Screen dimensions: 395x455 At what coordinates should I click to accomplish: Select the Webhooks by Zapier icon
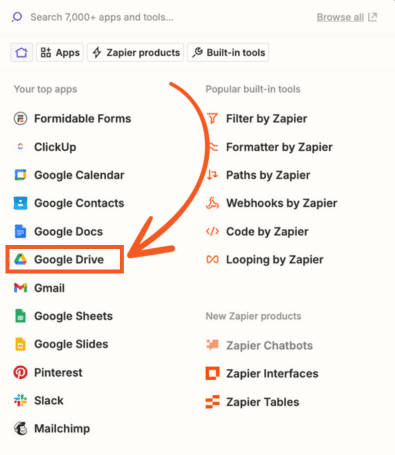pyautogui.click(x=212, y=203)
